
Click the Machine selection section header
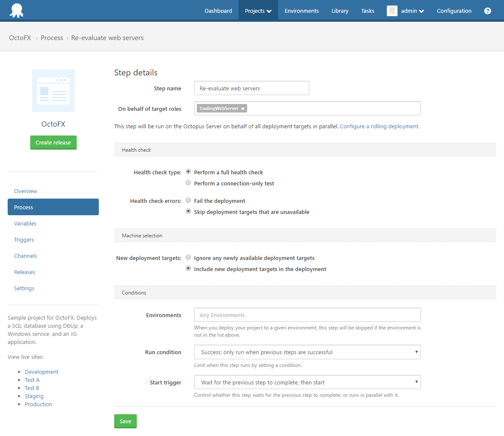click(x=305, y=235)
